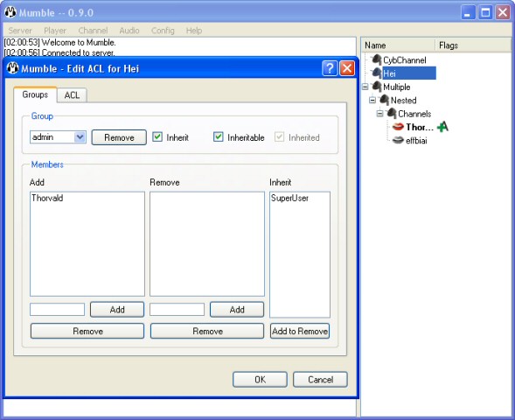Screen dimensions: 515x420
Task: Open the Server menu
Action: [x=20, y=31]
